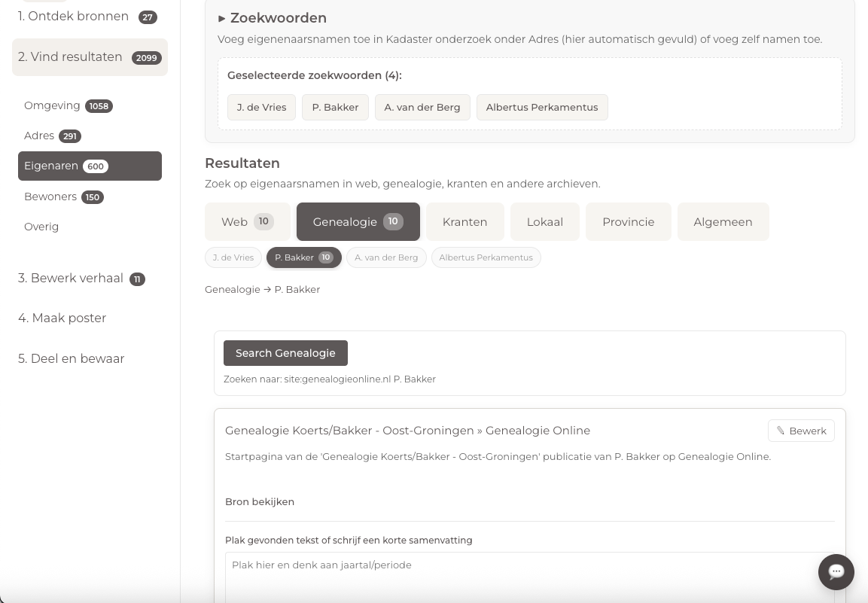Open Omgeving in the sidebar

[52, 105]
